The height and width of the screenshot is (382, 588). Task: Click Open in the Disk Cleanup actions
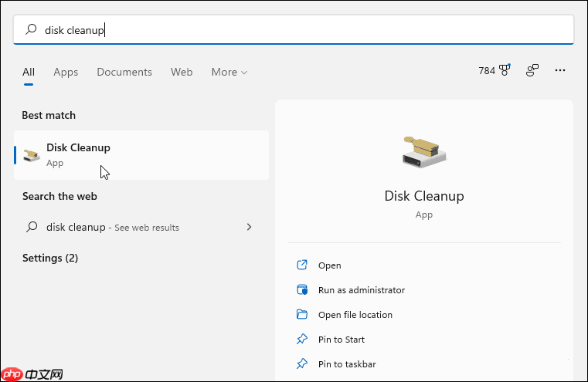(329, 265)
